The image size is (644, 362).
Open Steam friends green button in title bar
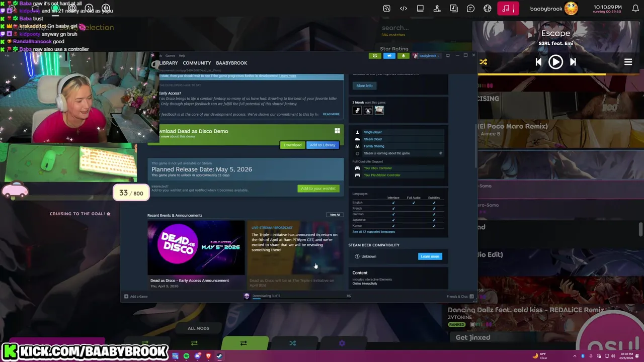[x=375, y=56]
